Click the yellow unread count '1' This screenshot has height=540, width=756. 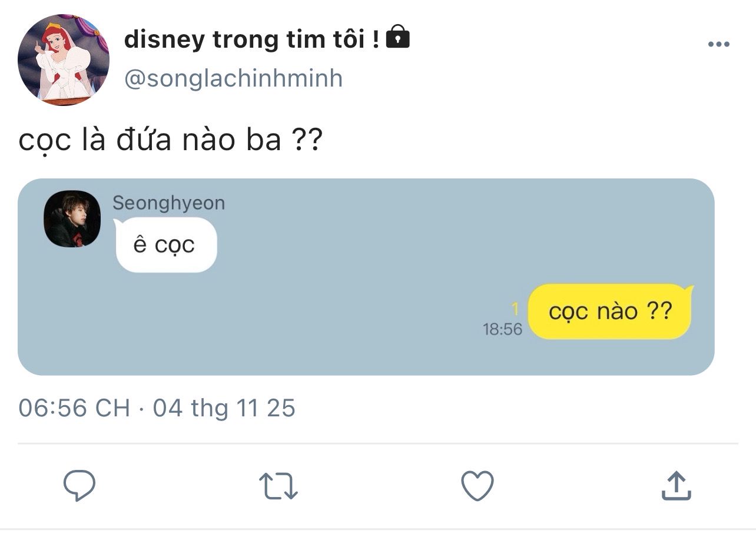click(x=515, y=309)
